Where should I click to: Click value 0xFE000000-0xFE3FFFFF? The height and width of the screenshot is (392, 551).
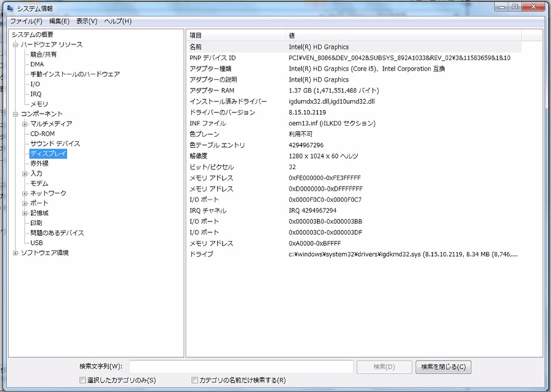click(x=324, y=178)
